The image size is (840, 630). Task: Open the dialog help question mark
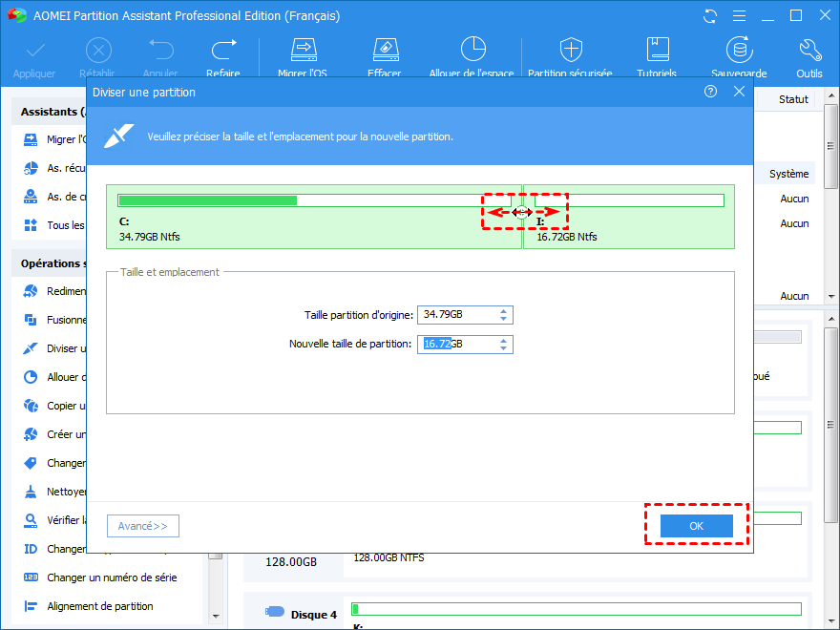(x=710, y=91)
